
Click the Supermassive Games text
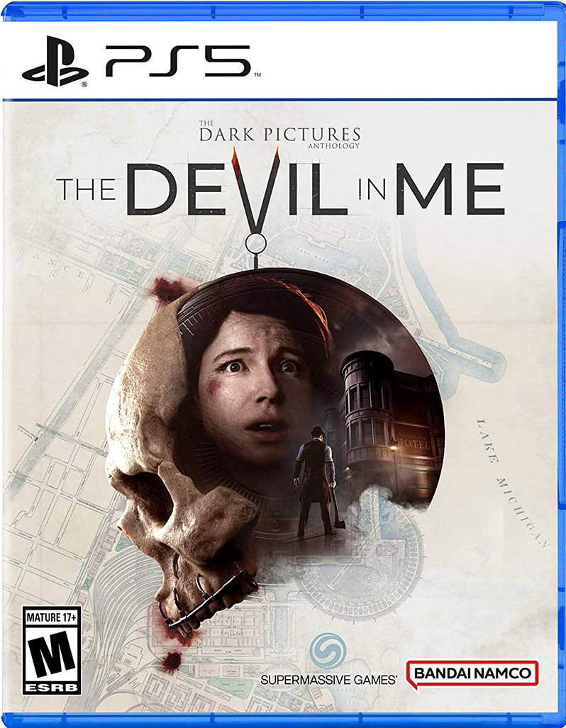click(x=328, y=680)
